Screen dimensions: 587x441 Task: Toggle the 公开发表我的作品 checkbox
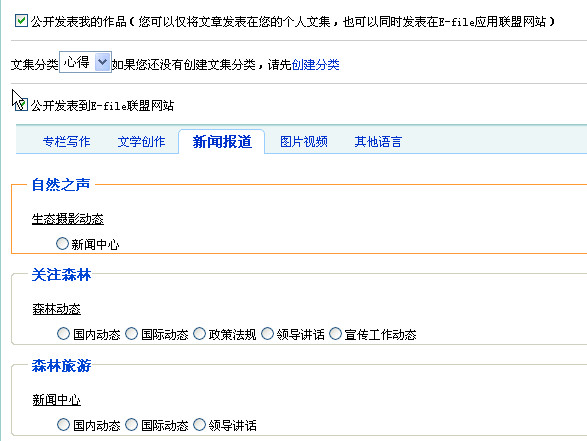pos(21,21)
